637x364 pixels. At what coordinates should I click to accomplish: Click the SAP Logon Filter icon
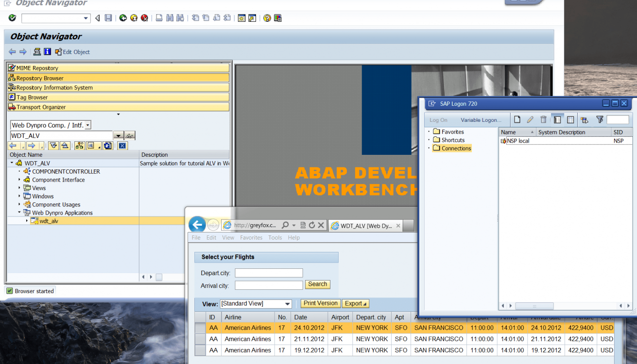pyautogui.click(x=600, y=119)
